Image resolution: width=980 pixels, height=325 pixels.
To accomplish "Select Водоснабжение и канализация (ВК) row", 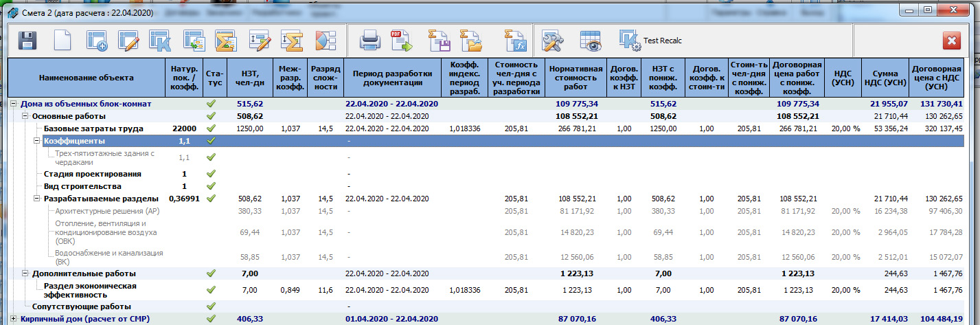I will (486, 257).
